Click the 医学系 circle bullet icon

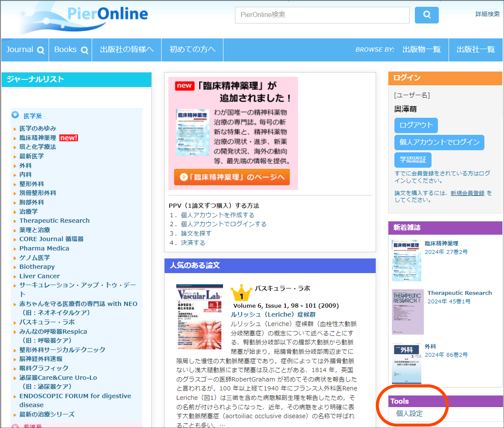[15, 115]
